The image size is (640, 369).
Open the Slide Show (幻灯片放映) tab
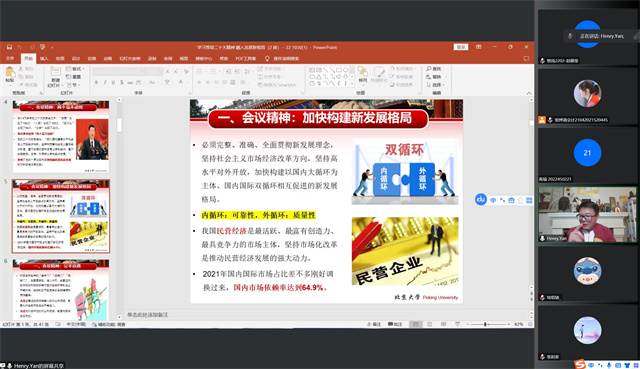coord(130,58)
